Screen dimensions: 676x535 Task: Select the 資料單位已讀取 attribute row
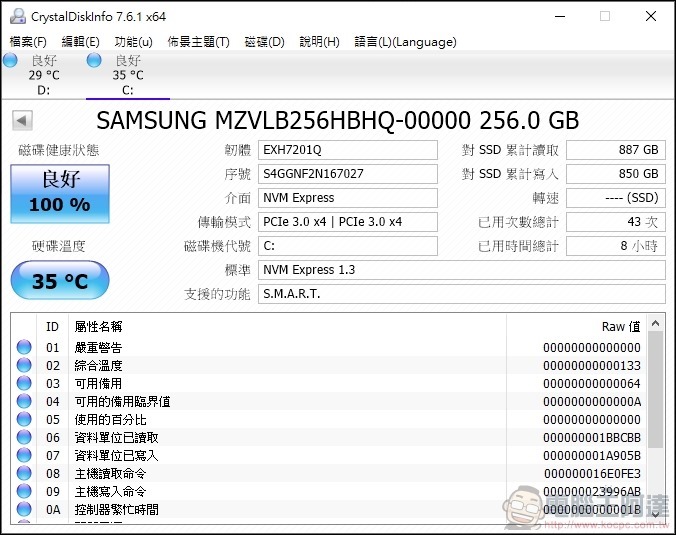coord(329,438)
